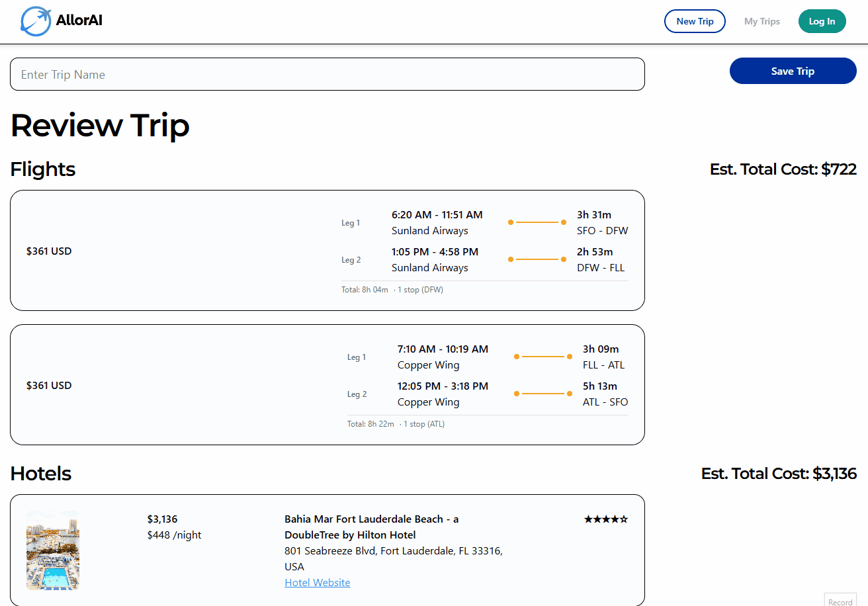Click the DFW - FLL route line graphic

click(537, 259)
